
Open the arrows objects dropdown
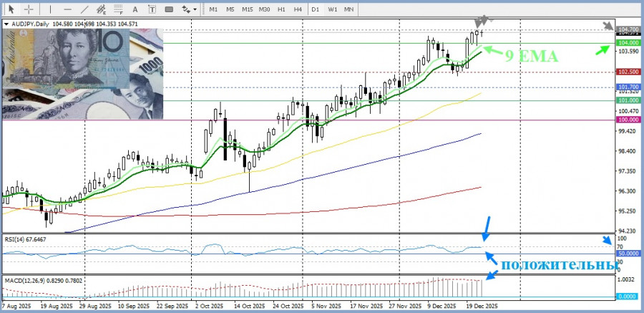point(190,9)
